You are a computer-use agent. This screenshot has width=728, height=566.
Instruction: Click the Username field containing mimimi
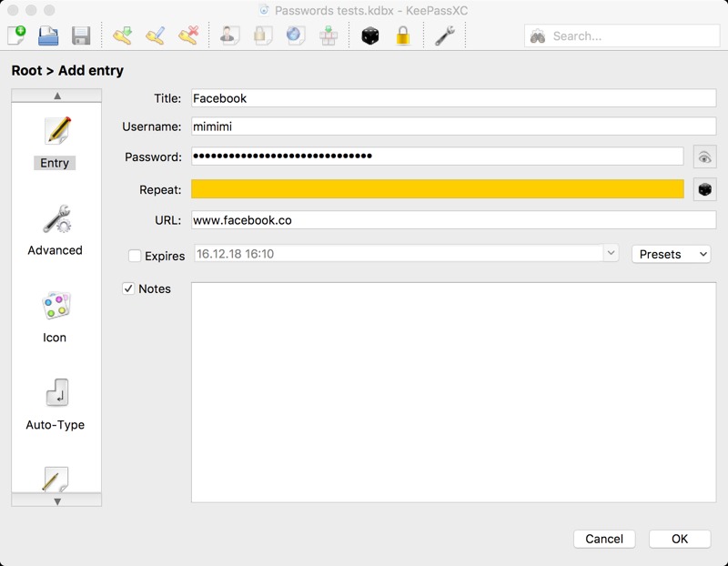(x=453, y=126)
